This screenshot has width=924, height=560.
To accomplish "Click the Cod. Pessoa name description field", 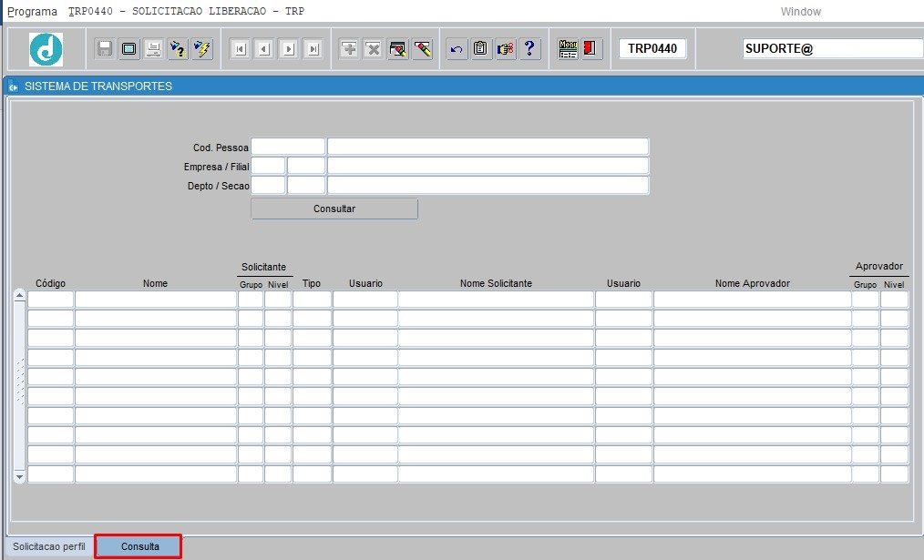I will (488, 147).
